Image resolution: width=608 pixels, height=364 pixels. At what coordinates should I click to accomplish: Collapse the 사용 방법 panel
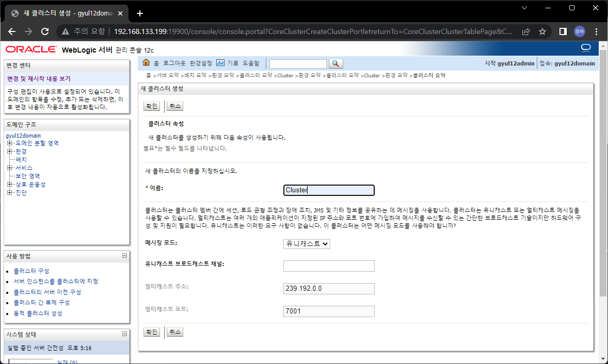click(x=124, y=256)
